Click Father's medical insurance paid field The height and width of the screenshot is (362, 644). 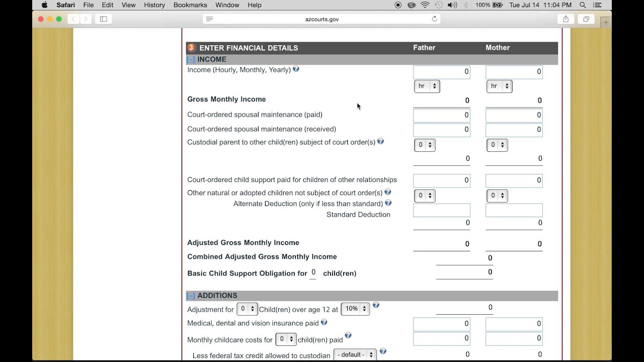(x=442, y=324)
